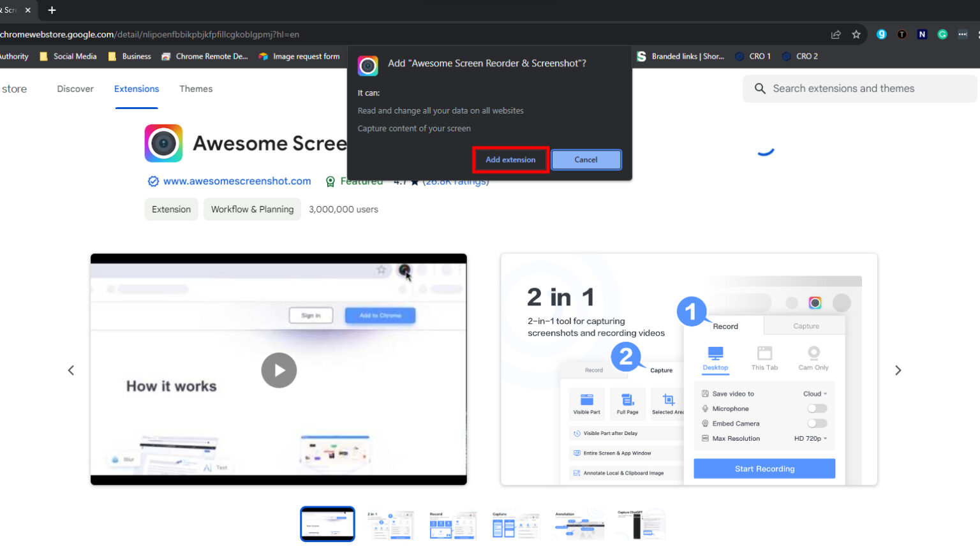Click the Start Recording progress-styled button
This screenshot has width=980, height=551.
point(764,468)
